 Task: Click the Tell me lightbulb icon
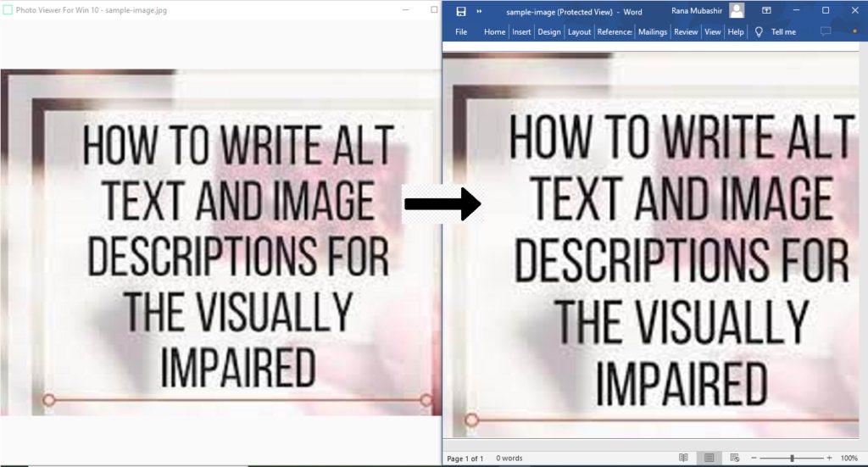[x=759, y=32]
